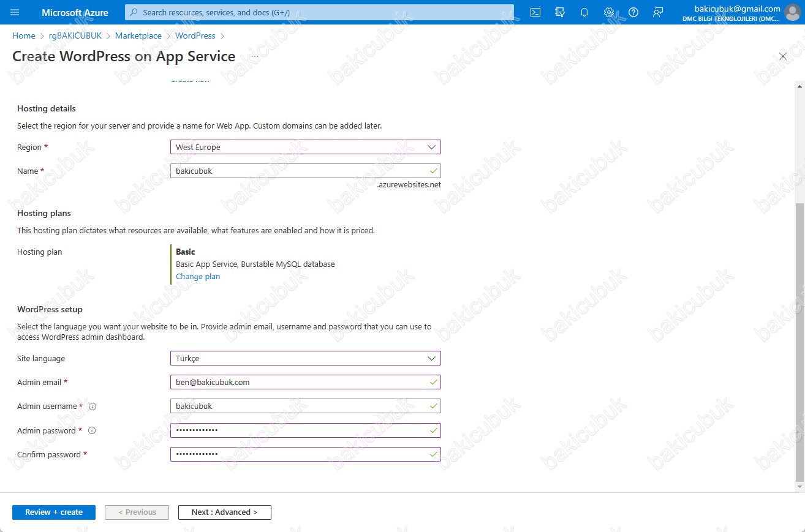This screenshot has width=805, height=532.
Task: Click the Basic plan name text
Action: coord(186,252)
